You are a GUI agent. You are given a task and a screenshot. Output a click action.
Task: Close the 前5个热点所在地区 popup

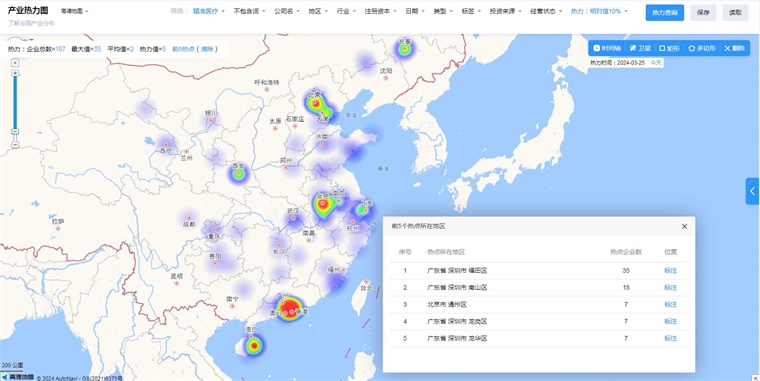click(x=684, y=226)
